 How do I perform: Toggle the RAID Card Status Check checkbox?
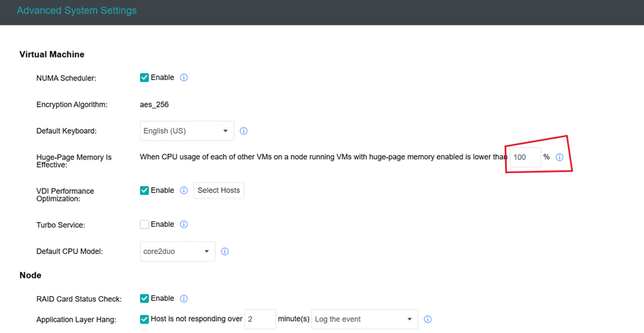pos(144,299)
